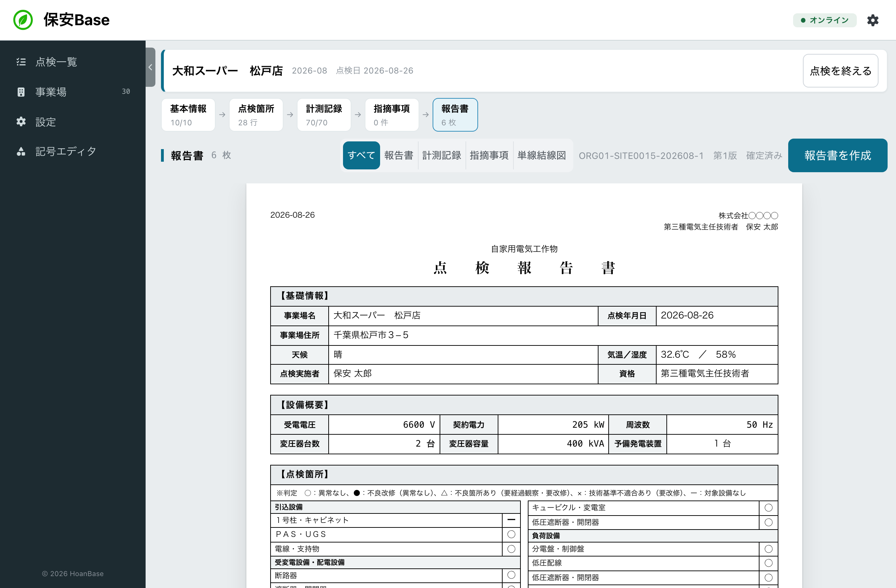896x588 pixels.
Task: Click the 点検日 2026-08-26 header text
Action: [x=374, y=71]
